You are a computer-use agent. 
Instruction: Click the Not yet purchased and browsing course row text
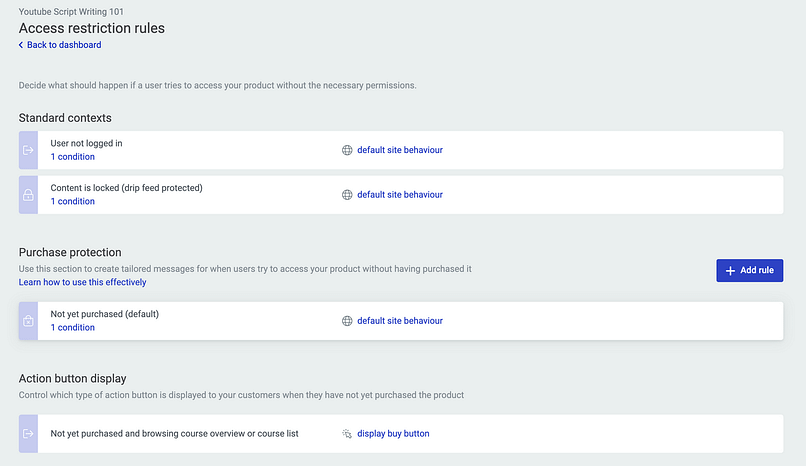(181, 434)
